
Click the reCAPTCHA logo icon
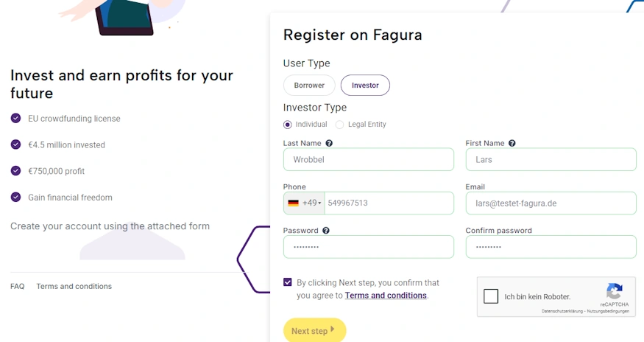615,291
